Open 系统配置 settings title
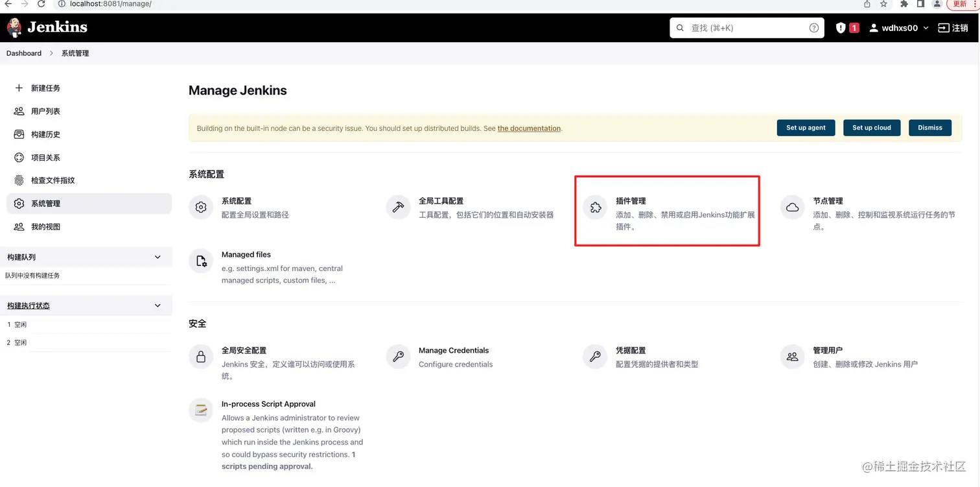980x487 pixels. (x=237, y=201)
